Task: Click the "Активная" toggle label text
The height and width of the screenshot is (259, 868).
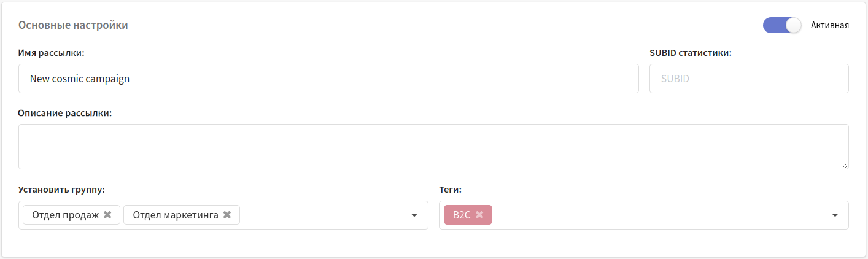Action: 829,25
